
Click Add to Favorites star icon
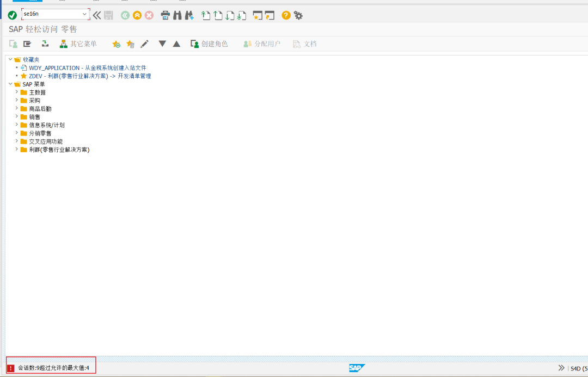click(117, 44)
